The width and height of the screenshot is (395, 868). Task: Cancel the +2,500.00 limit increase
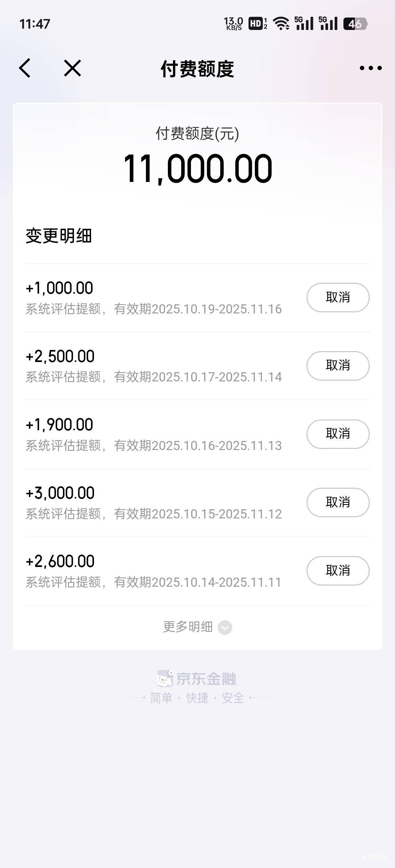tap(338, 366)
